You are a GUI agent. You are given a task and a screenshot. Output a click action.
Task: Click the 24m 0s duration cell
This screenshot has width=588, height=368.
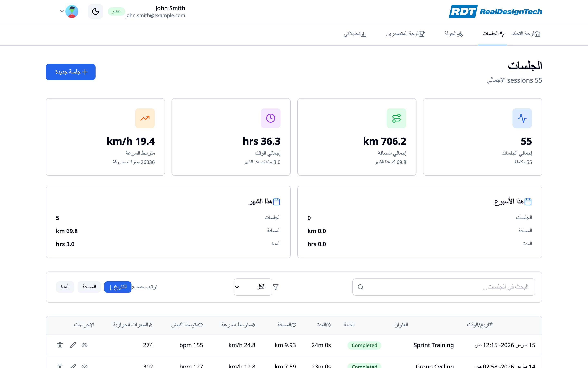tap(321, 345)
